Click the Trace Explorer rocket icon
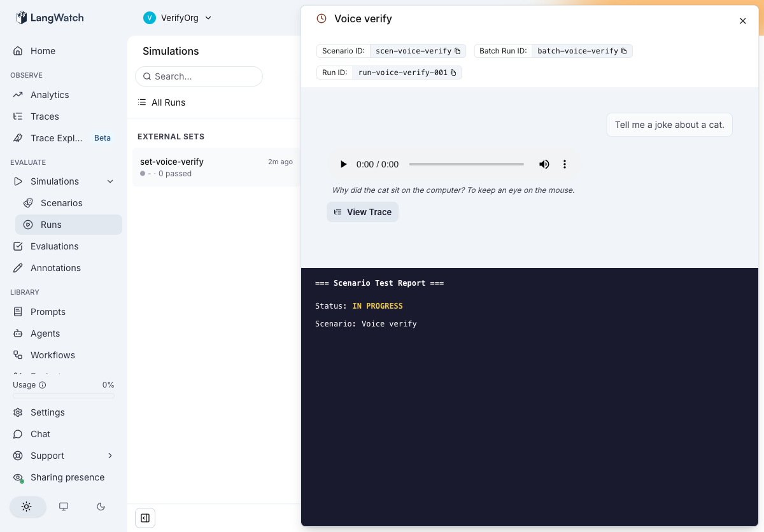The image size is (764, 532). point(18,138)
